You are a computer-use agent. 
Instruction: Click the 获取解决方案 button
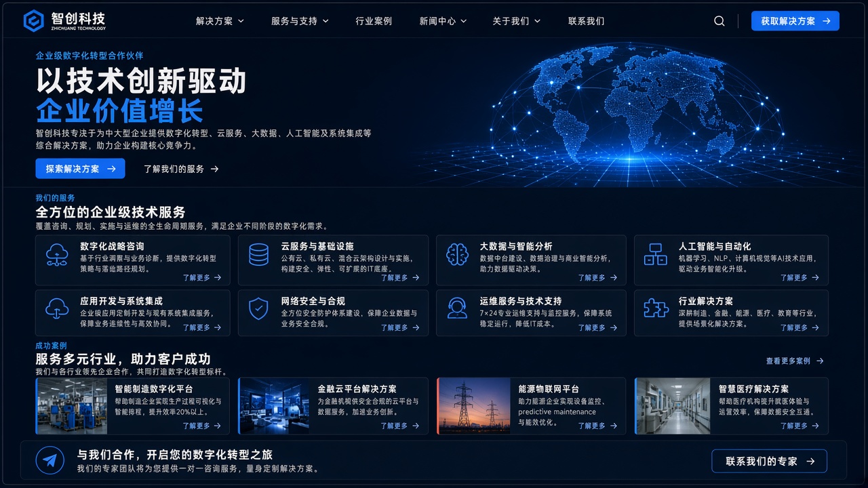pyautogui.click(x=795, y=21)
